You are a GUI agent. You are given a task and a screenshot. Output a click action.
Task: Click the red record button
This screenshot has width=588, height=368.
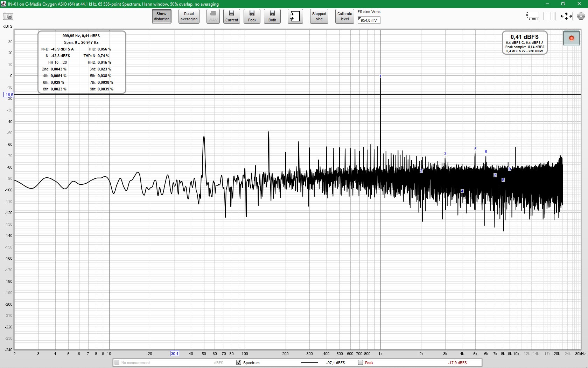click(x=572, y=38)
